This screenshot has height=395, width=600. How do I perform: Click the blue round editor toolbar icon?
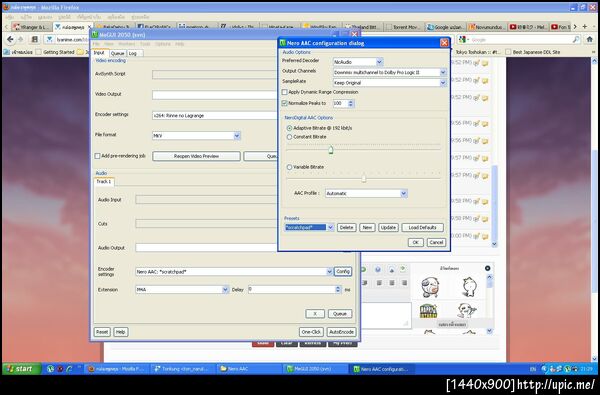click(378, 269)
